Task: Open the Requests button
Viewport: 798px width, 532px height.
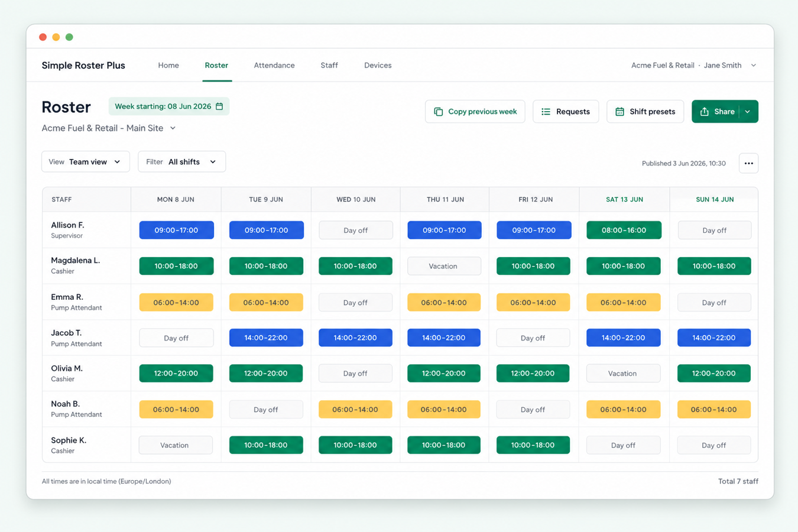Action: pyautogui.click(x=566, y=112)
